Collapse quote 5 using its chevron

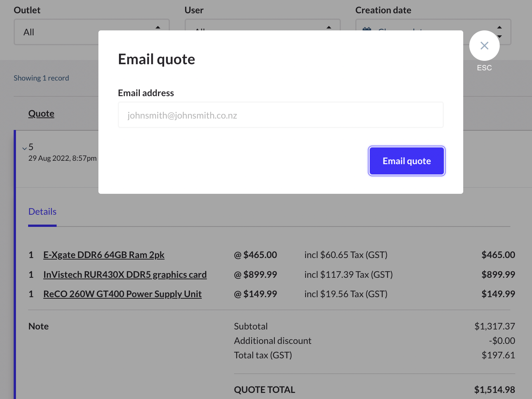pyautogui.click(x=24, y=148)
